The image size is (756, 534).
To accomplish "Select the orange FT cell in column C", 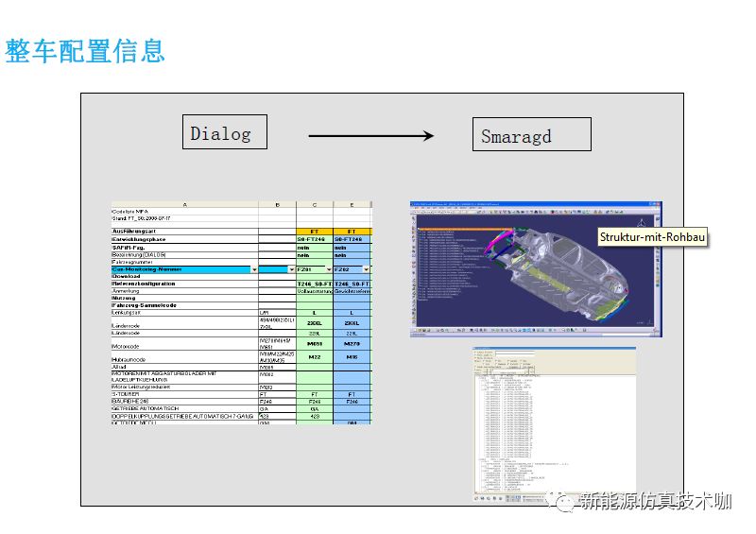I will tap(314, 231).
